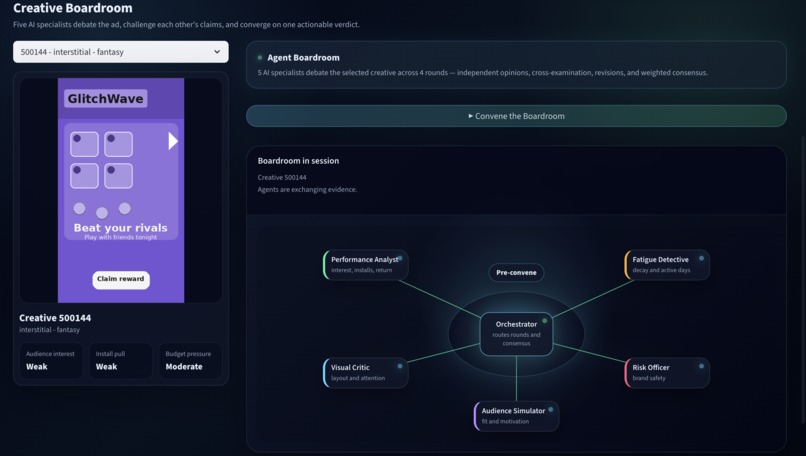This screenshot has height=456, width=806.
Task: Select the Orchestrator node
Action: pyautogui.click(x=516, y=334)
